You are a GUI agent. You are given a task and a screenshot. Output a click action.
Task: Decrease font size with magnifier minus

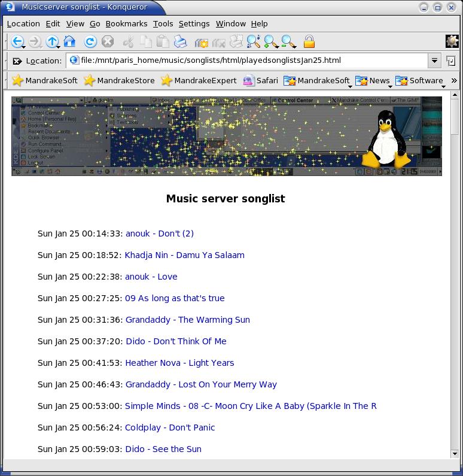[288, 41]
